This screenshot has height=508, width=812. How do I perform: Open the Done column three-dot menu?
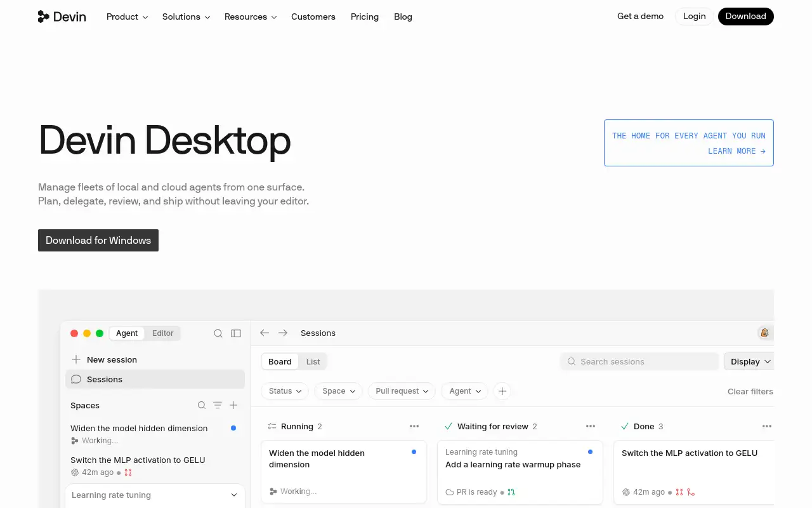coord(767,426)
